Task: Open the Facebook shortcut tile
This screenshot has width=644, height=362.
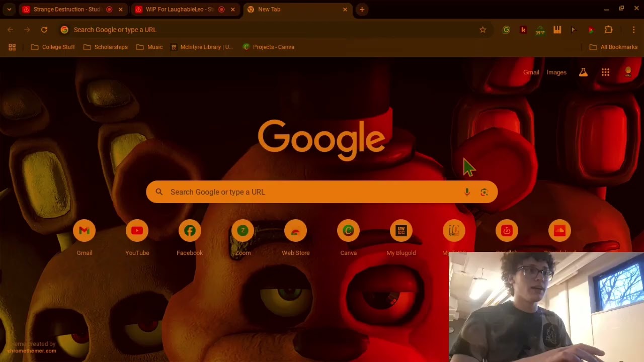Action: pyautogui.click(x=190, y=238)
